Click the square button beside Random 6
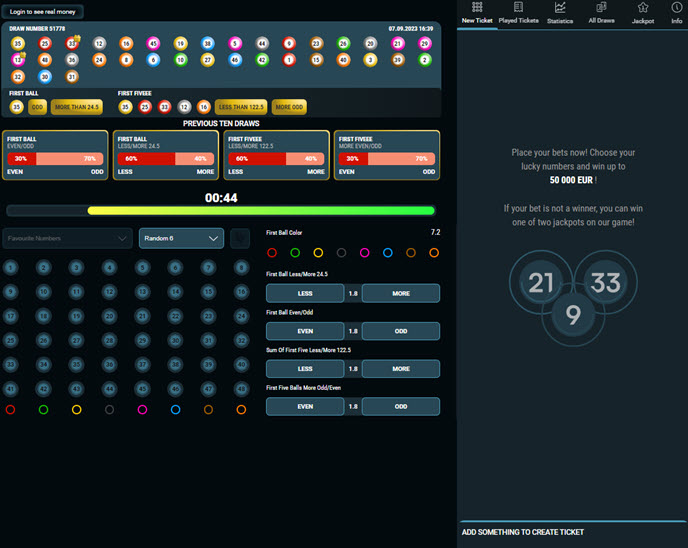 pyautogui.click(x=240, y=238)
